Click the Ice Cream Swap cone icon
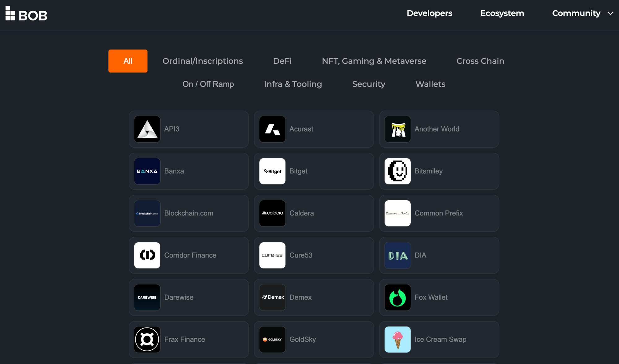The image size is (619, 364). tap(397, 340)
